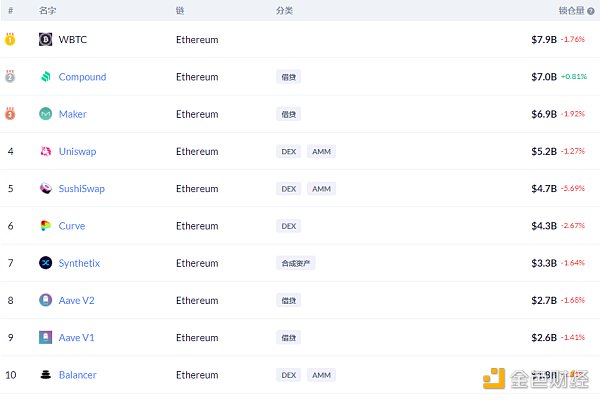Screen dimensions: 600x400
Task: Click the help icon beside 锁仓量
Action: coord(591,10)
